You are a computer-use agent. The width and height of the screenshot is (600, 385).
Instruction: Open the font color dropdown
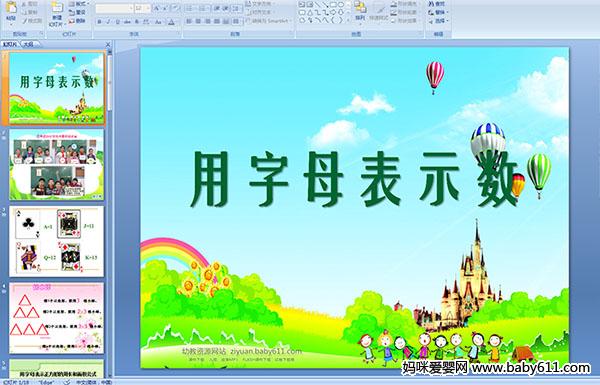(172, 22)
